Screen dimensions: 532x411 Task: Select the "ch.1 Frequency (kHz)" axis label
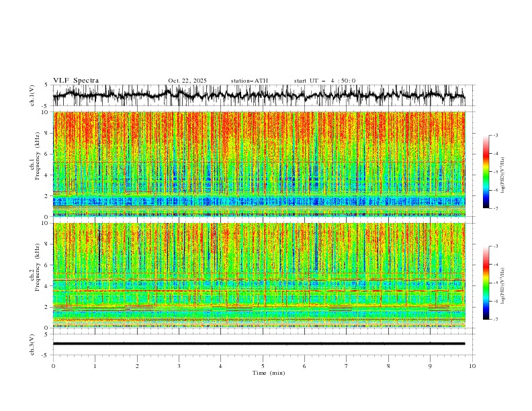pyautogui.click(x=35, y=164)
